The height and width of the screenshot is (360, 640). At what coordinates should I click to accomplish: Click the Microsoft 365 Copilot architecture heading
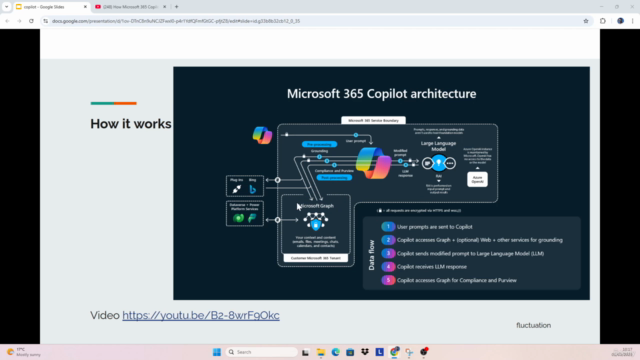click(381, 94)
